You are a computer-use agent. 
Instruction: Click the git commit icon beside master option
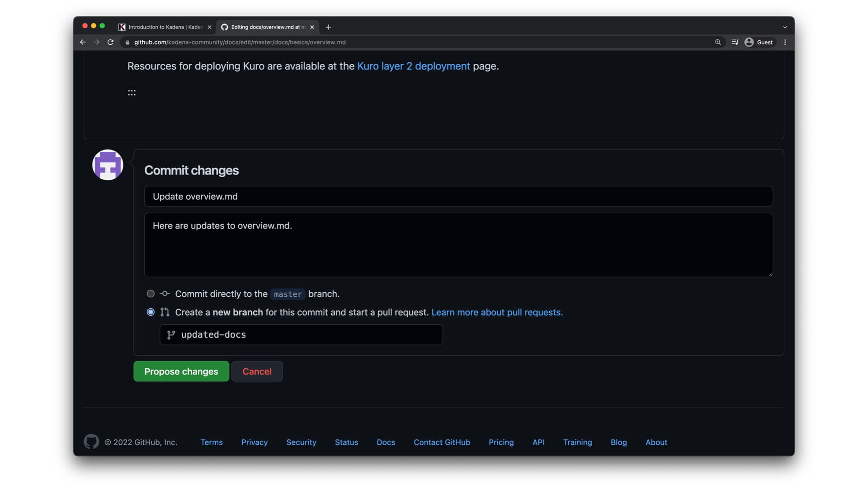tap(165, 294)
